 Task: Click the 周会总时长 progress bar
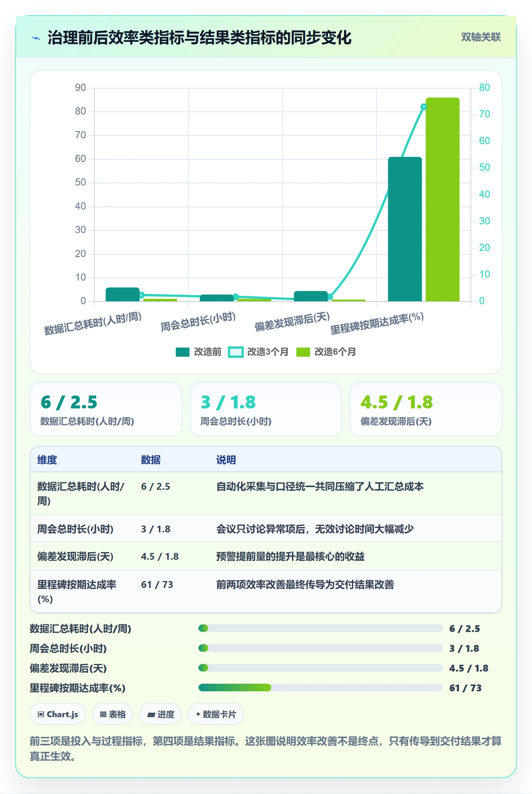coord(320,648)
